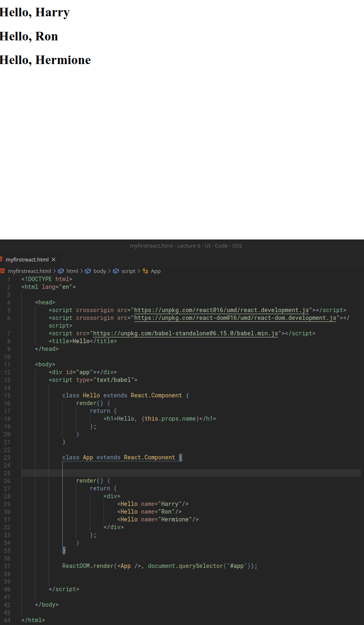This screenshot has height=625, width=364.
Task: Click the class symbol icon beside 'App' breadcrumb
Action: (145, 271)
